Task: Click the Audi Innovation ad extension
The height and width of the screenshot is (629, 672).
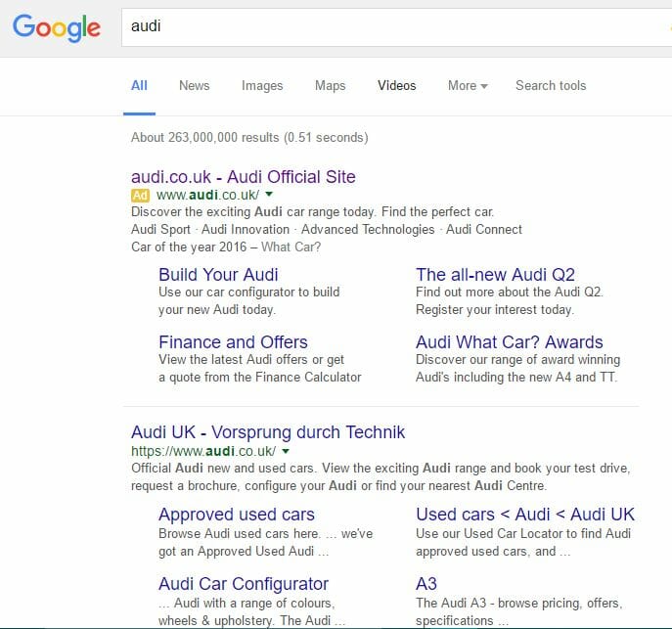Action: click(246, 230)
